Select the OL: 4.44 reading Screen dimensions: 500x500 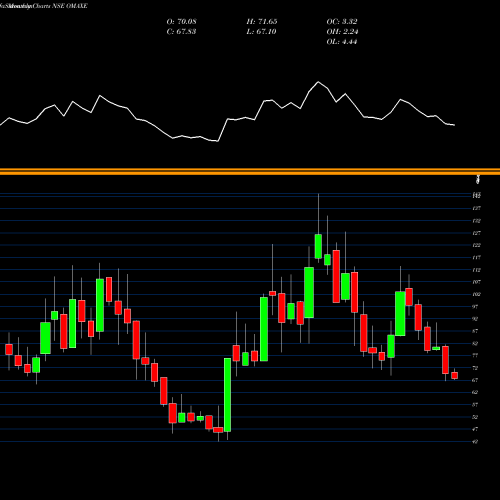[342, 42]
